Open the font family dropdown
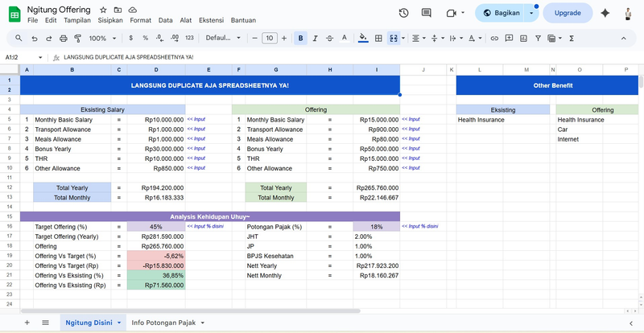644x333 pixels. click(x=223, y=38)
